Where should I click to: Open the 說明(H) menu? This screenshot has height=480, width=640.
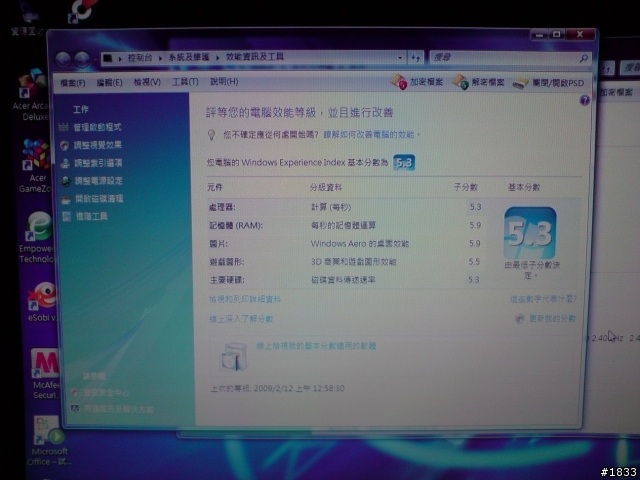click(224, 81)
